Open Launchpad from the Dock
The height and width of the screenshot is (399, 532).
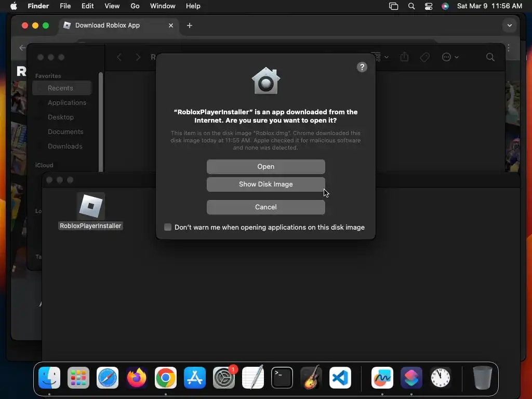pos(78,378)
